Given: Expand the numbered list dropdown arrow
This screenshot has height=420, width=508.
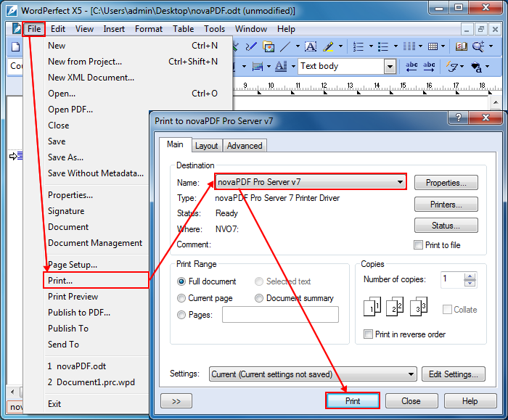Looking at the screenshot, I should (371, 46).
